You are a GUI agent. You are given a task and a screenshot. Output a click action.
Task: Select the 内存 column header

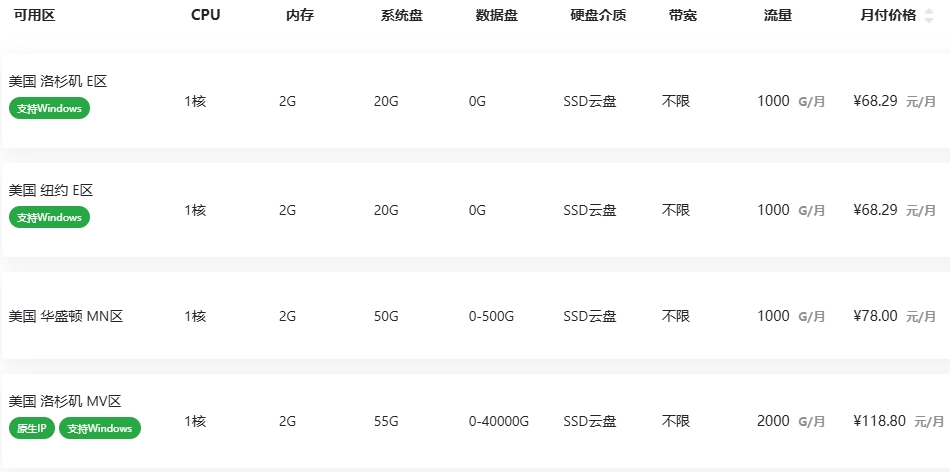point(299,16)
